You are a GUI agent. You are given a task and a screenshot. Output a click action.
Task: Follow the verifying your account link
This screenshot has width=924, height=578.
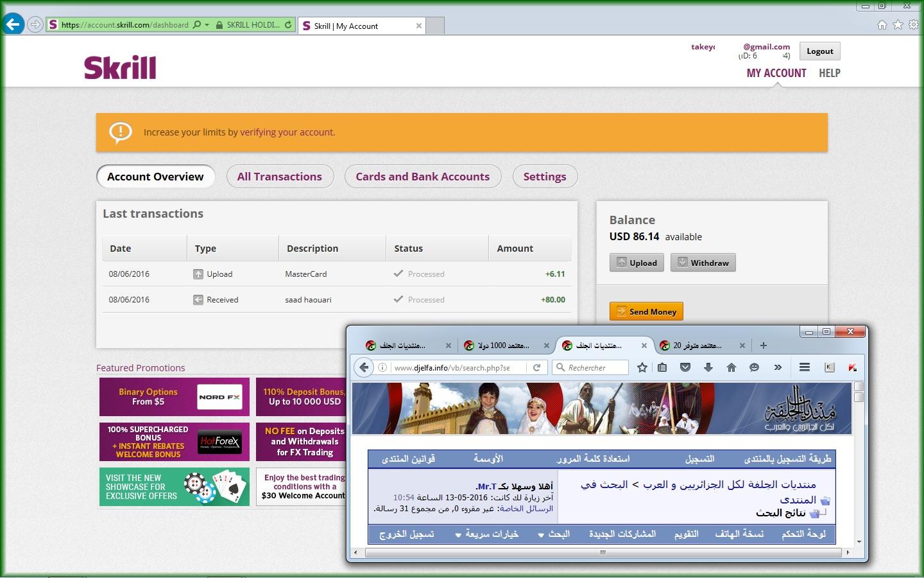[x=287, y=132]
